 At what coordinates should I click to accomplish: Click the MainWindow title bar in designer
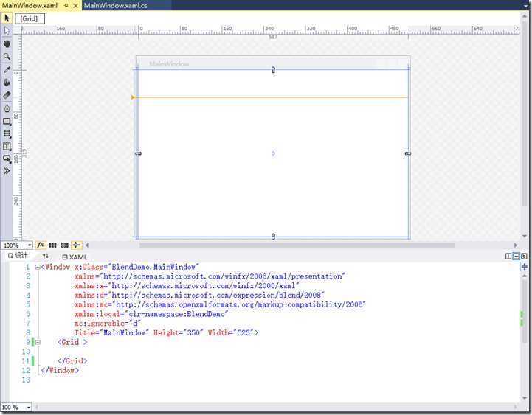coord(273,62)
